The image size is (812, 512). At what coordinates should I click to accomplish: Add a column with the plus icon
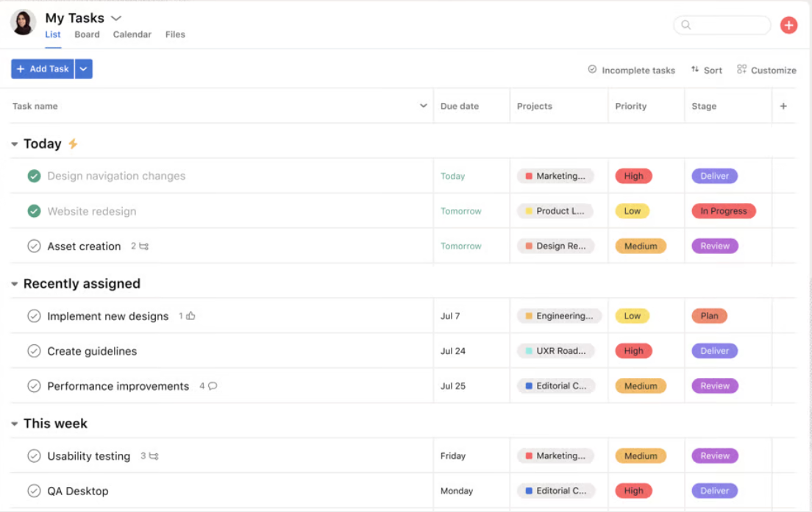783,106
